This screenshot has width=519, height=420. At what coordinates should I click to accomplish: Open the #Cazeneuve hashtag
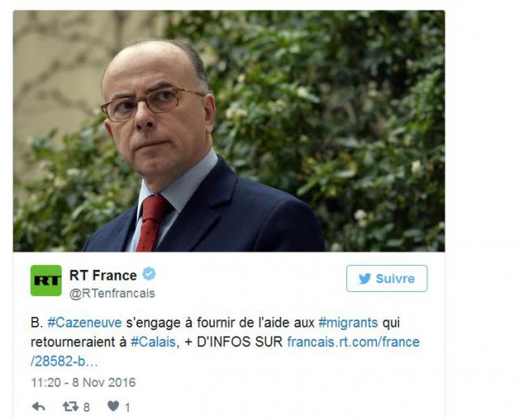click(84, 323)
